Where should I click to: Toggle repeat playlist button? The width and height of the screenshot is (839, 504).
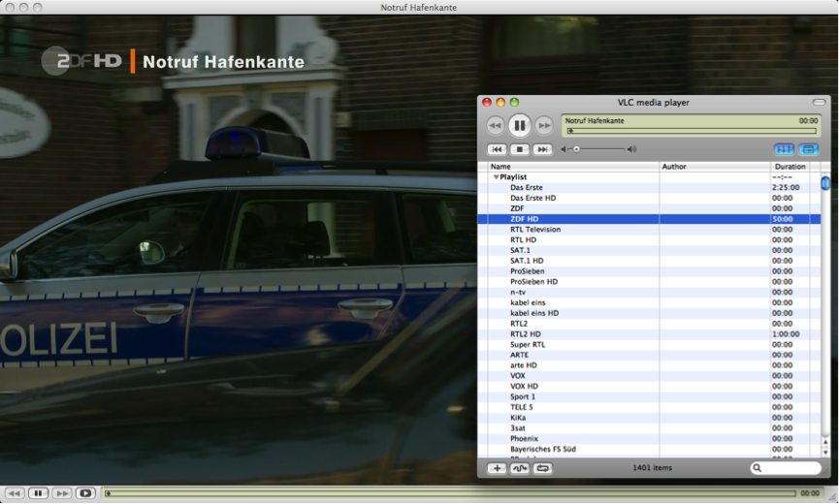(x=542, y=469)
